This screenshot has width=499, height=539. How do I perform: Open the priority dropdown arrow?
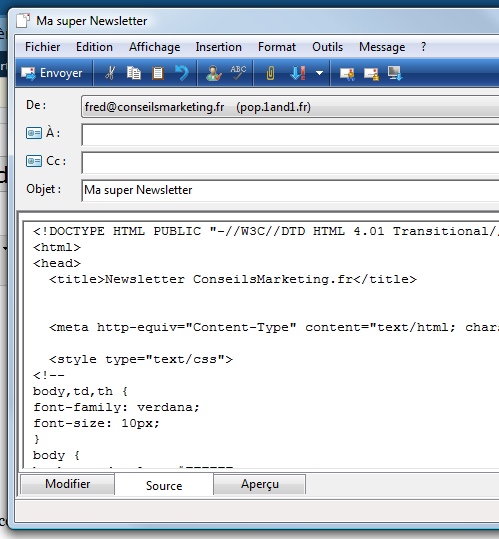319,73
